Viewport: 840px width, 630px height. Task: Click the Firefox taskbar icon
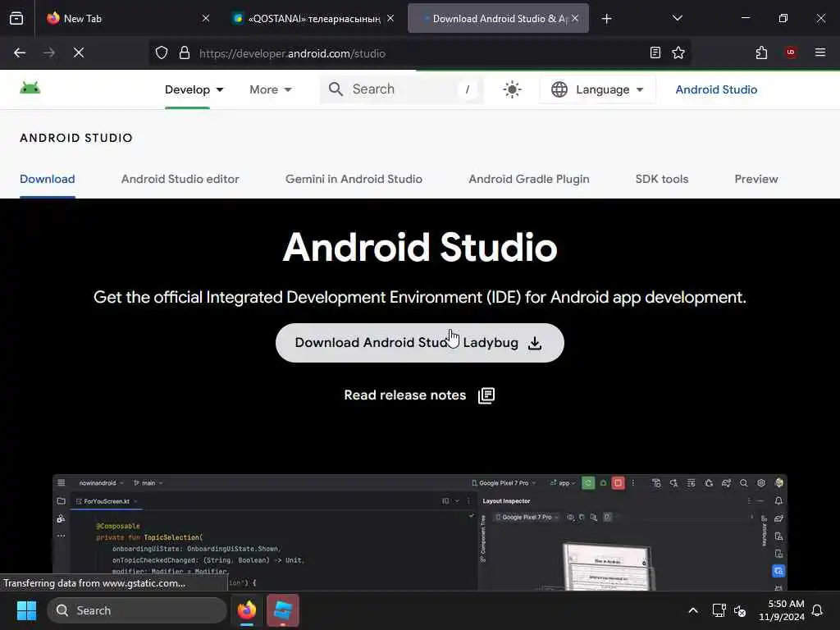pyautogui.click(x=247, y=610)
